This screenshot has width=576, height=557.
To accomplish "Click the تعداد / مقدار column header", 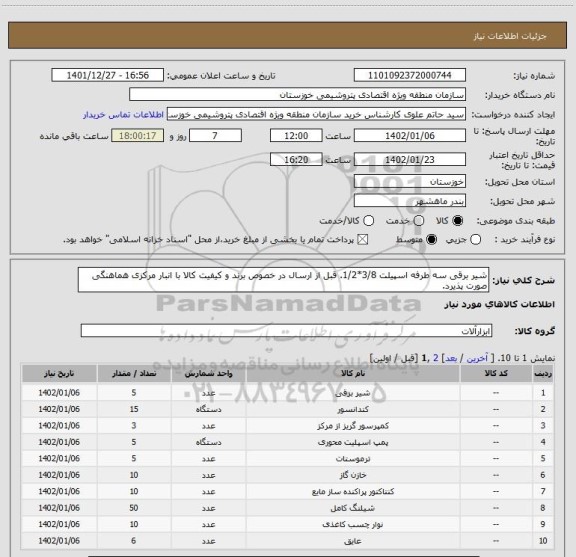I will click(134, 373).
